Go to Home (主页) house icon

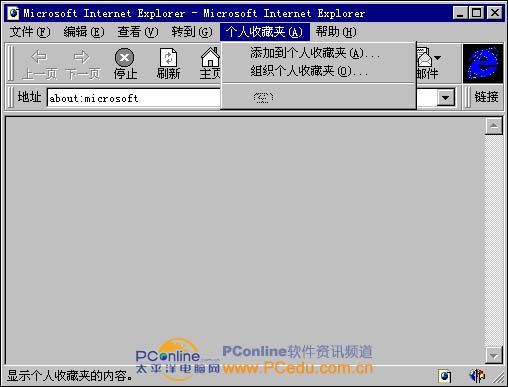tap(210, 57)
